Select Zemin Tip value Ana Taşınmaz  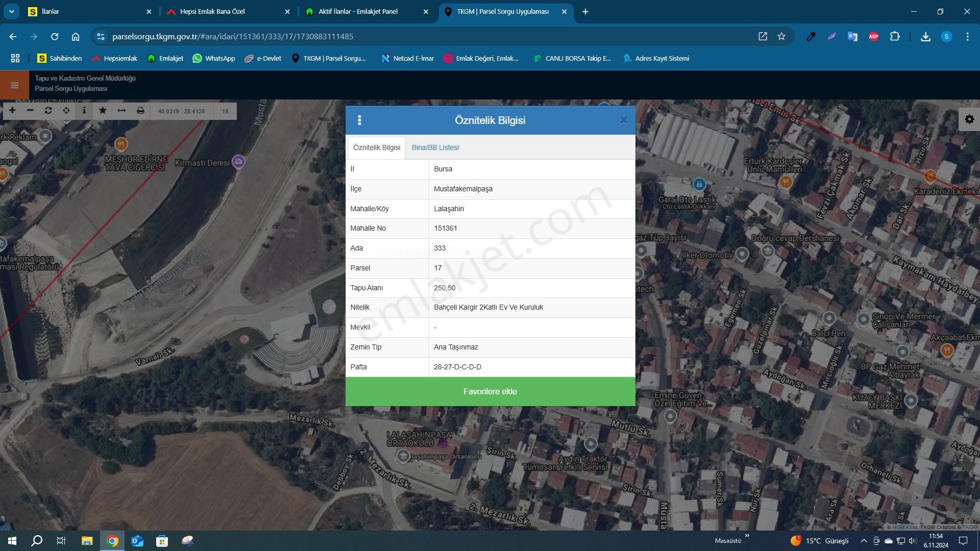[x=456, y=347]
